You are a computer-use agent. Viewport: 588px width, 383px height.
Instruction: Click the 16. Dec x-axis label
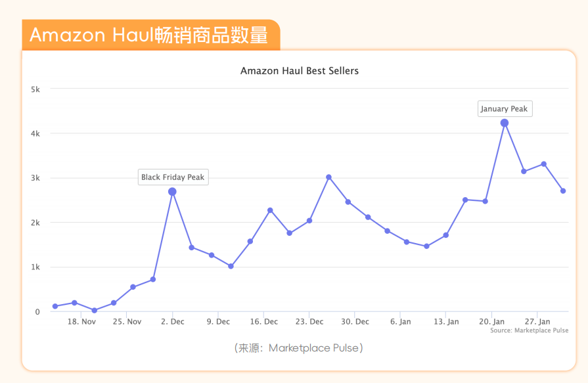click(x=264, y=321)
